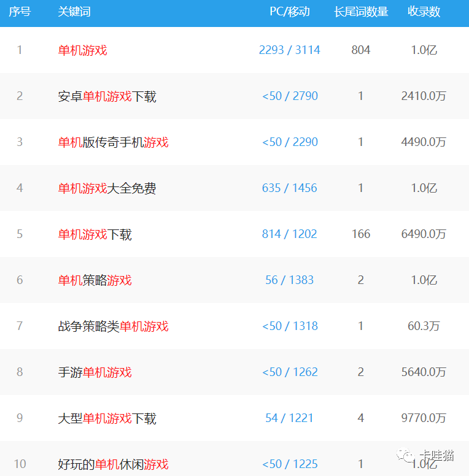Select indexed count 1.0亿 for 单机策略游戏
469x476 pixels.
pos(424,280)
